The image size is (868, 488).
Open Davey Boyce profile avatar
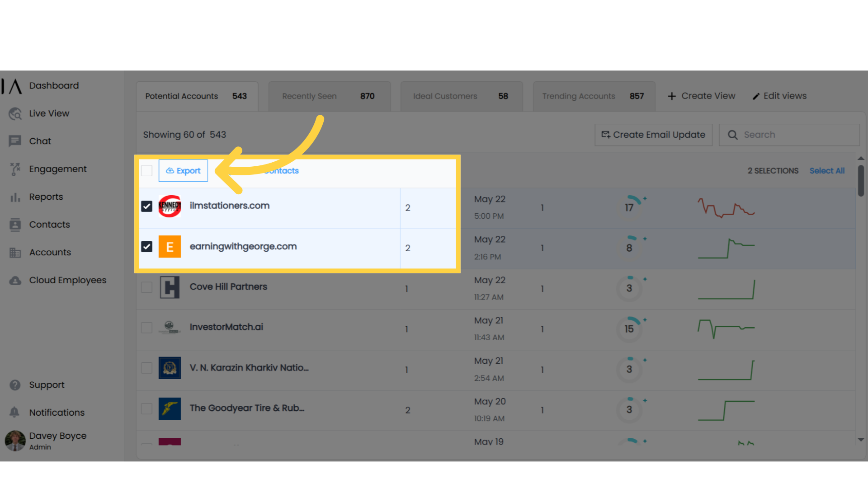pos(15,441)
